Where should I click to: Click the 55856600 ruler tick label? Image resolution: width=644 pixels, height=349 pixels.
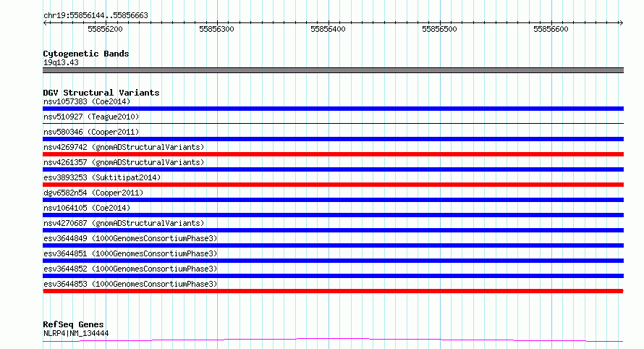point(551,29)
